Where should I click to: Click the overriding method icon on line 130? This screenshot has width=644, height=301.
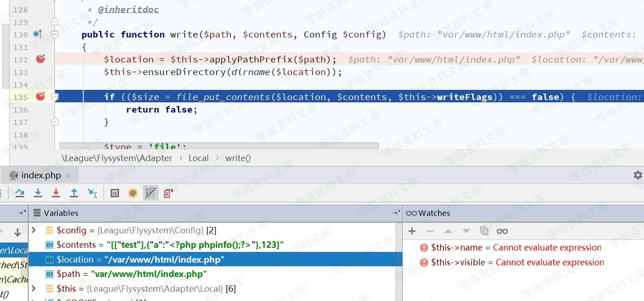tap(38, 34)
